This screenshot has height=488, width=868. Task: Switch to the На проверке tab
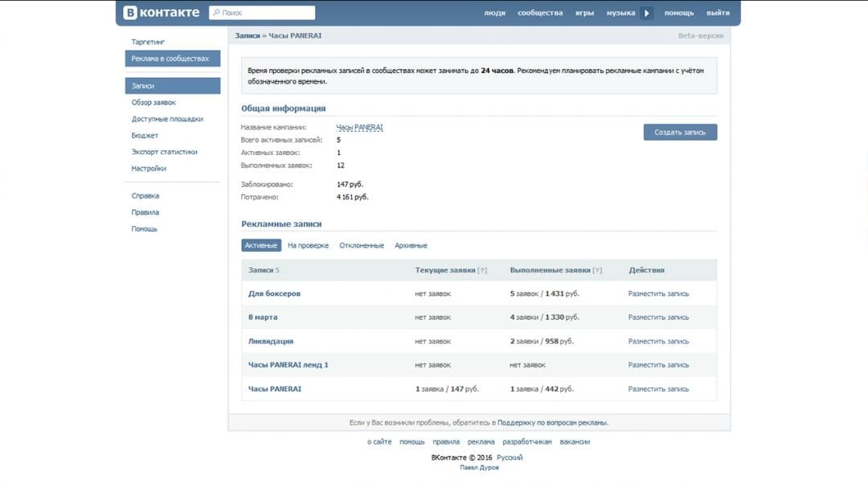tap(308, 245)
